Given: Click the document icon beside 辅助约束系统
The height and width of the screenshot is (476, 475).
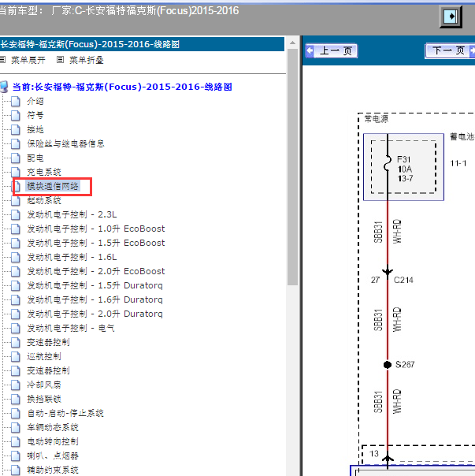Looking at the screenshot, I should click(16, 470).
